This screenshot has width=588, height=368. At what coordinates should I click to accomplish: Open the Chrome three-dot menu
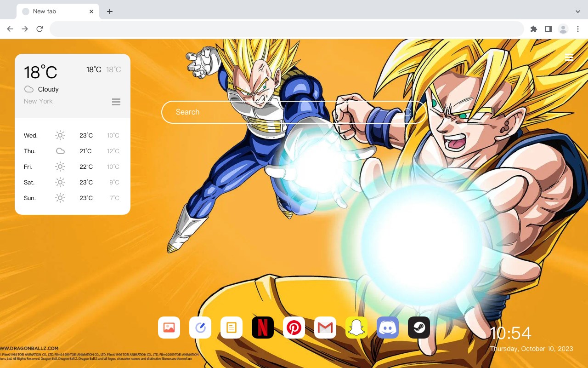pos(578,29)
